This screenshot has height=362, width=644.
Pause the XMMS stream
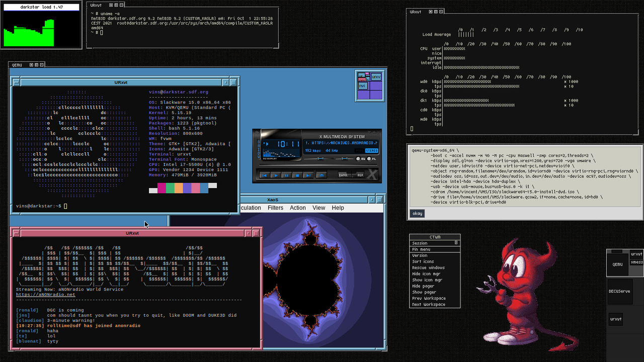click(287, 174)
